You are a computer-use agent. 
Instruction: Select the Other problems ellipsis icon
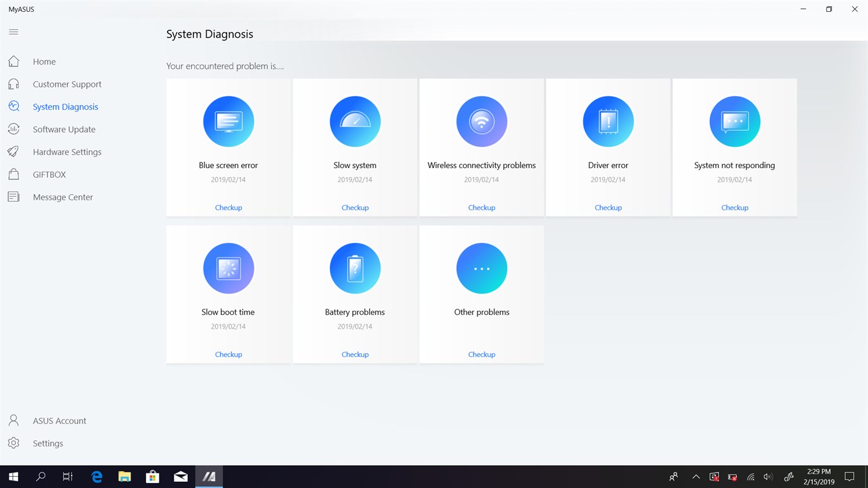481,268
